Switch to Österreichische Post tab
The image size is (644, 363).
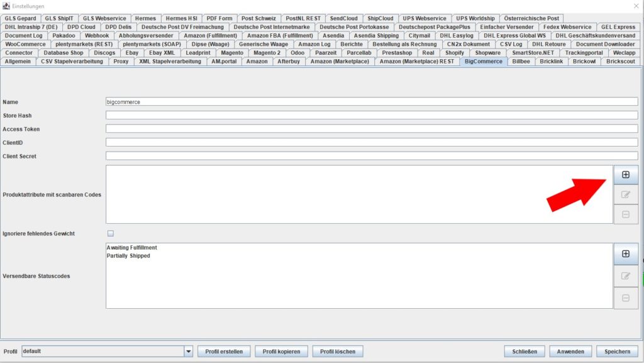pyautogui.click(x=531, y=18)
